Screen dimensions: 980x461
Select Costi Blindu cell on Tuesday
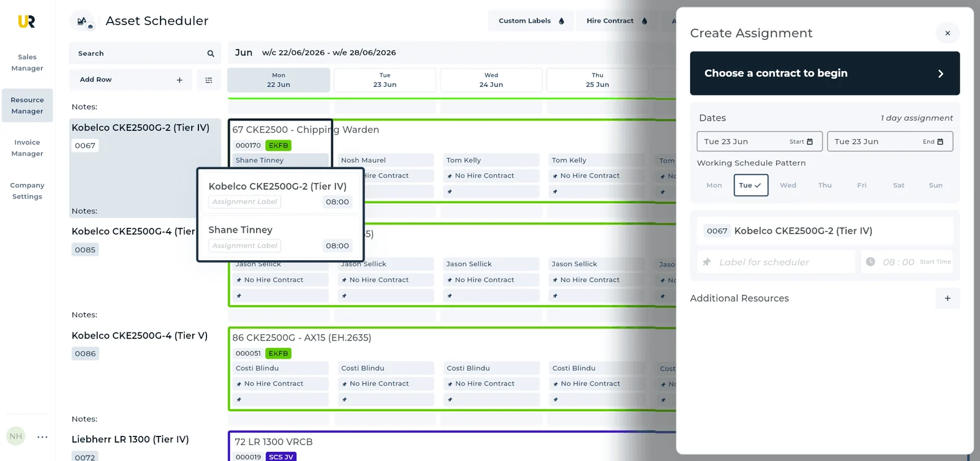pyautogui.click(x=386, y=369)
